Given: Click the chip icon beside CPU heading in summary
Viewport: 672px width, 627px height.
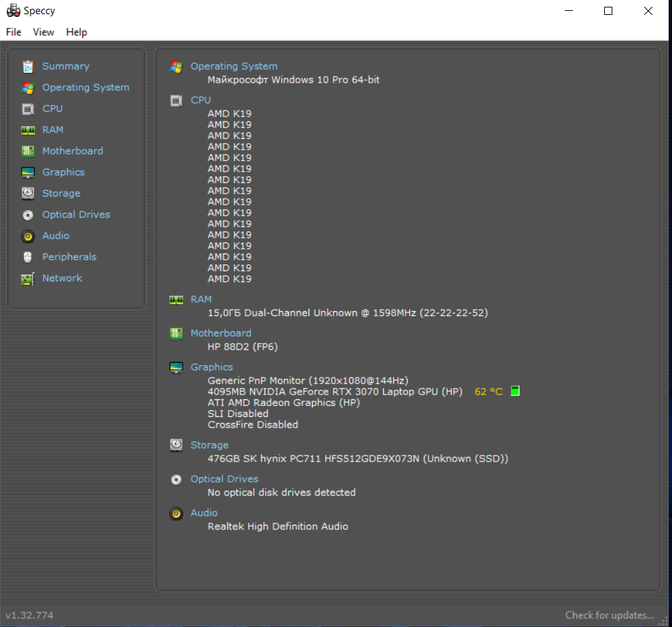Looking at the screenshot, I should pyautogui.click(x=176, y=100).
